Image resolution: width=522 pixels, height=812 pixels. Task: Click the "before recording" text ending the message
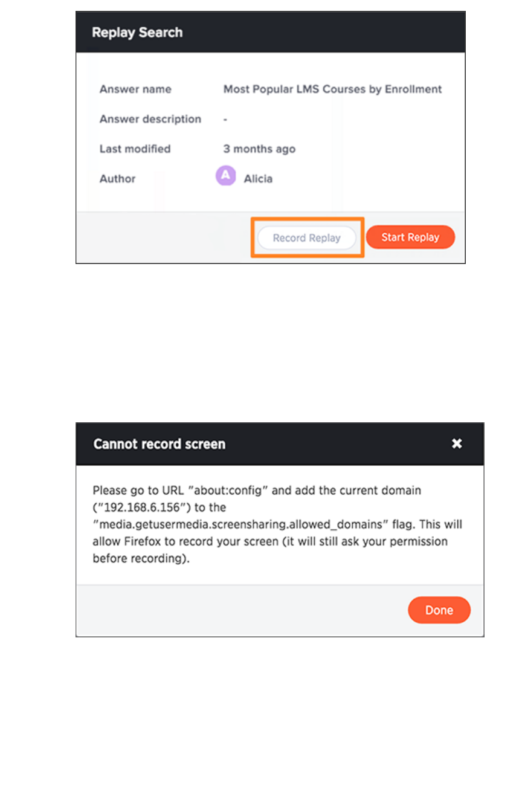(x=136, y=559)
